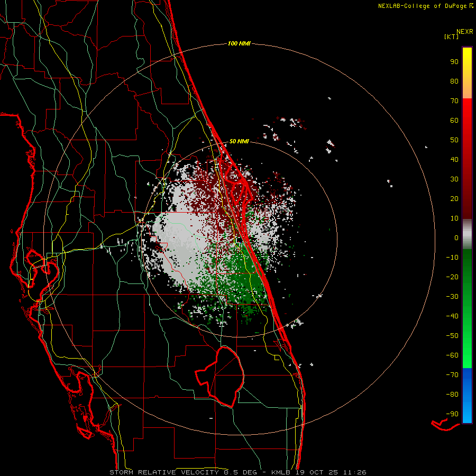Click the -40 value on the velocity scale
This screenshot has width=476, height=476.
(x=452, y=316)
